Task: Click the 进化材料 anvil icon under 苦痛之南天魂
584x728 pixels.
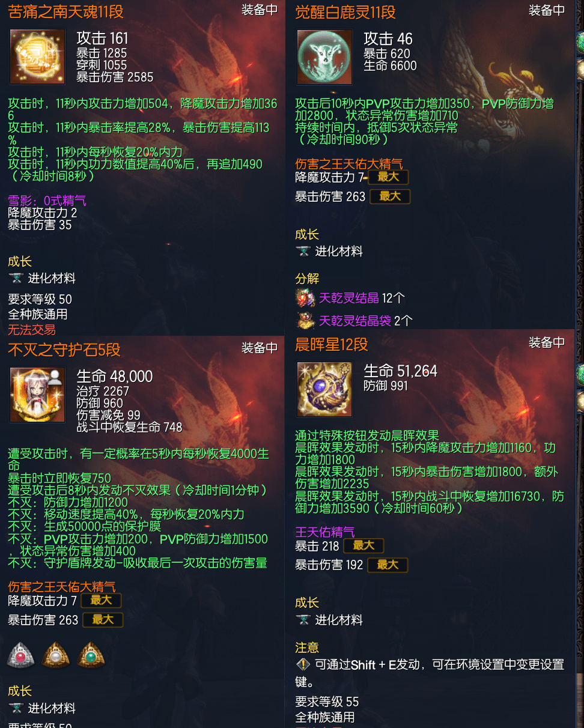Action: tap(16, 278)
